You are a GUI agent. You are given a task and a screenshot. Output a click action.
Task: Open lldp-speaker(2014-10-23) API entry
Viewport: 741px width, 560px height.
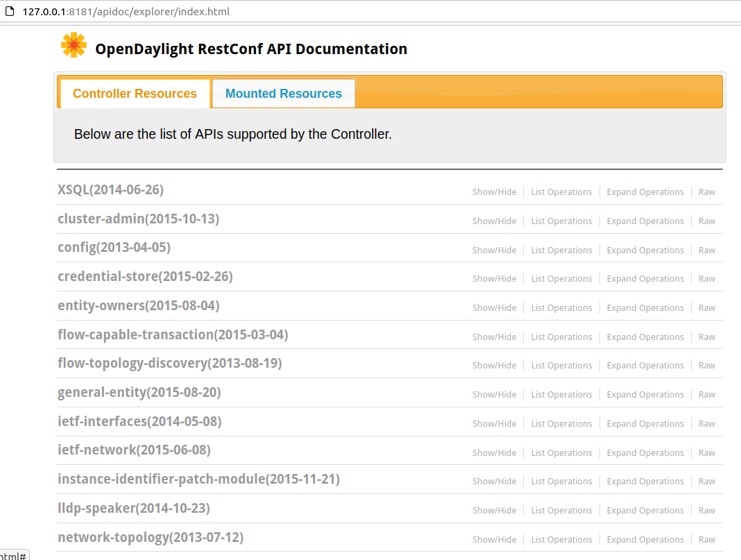[134, 509]
